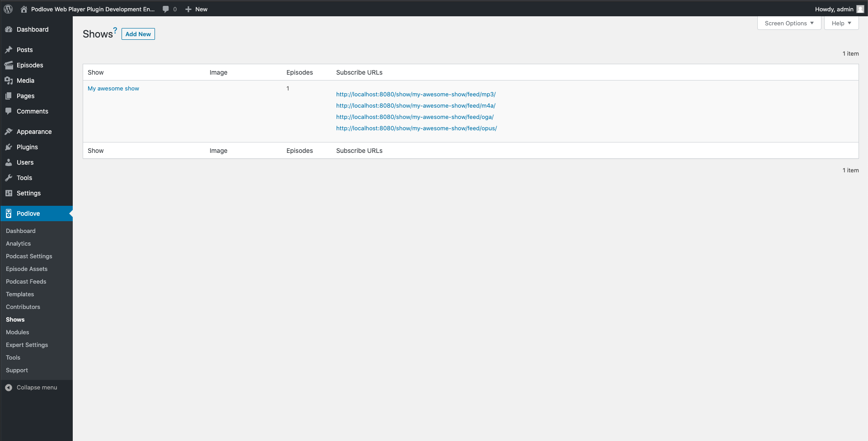868x441 pixels.
Task: Click the episode count 1 cell
Action: click(288, 88)
